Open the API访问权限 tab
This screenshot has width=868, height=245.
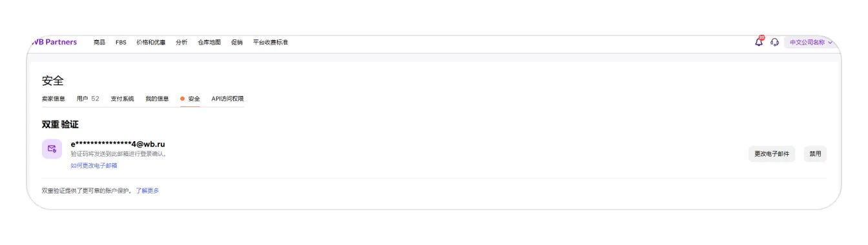[227, 99]
